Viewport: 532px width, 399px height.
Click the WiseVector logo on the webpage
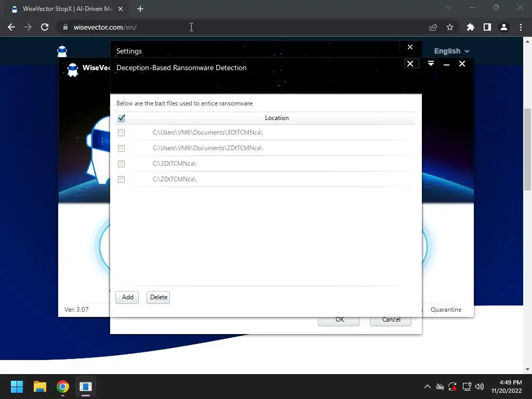pos(62,51)
